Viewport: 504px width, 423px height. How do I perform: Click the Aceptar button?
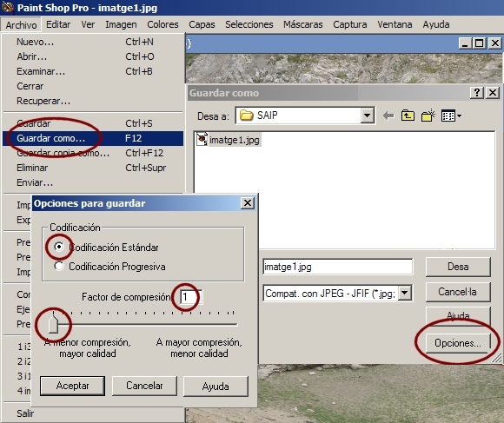(x=72, y=386)
